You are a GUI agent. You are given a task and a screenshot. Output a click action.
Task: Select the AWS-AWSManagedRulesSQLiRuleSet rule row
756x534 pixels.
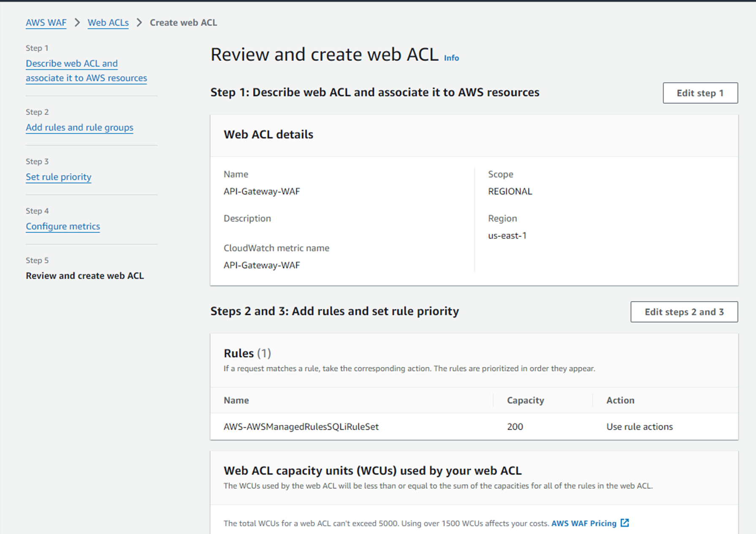[x=301, y=427]
